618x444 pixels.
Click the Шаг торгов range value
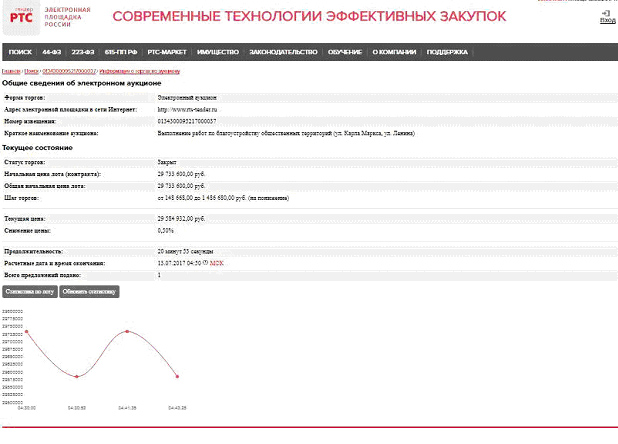[x=223, y=198]
